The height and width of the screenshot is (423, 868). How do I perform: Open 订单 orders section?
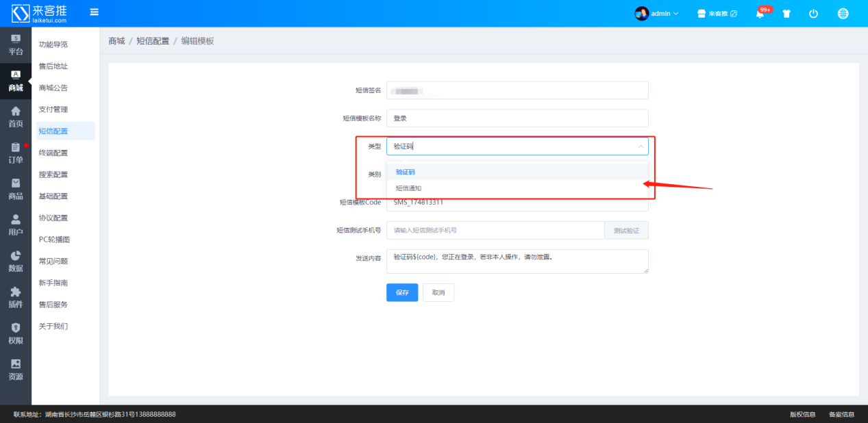pos(16,153)
